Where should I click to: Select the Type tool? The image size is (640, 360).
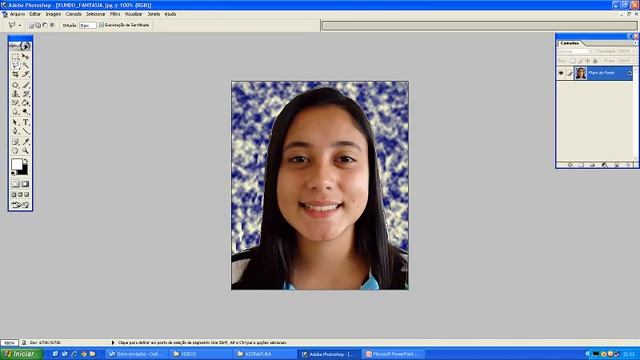[25, 122]
